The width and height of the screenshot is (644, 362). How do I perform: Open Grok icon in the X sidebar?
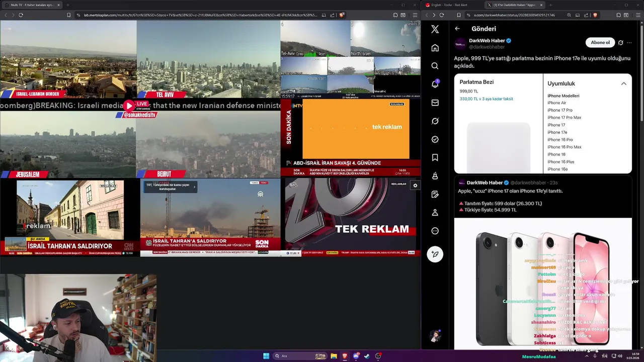(435, 121)
